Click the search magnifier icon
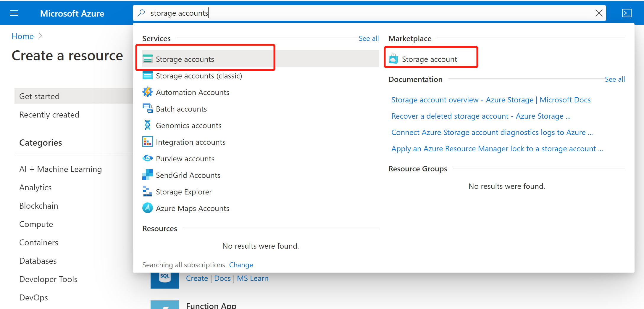Viewport: 644px width, 309px height. click(141, 13)
